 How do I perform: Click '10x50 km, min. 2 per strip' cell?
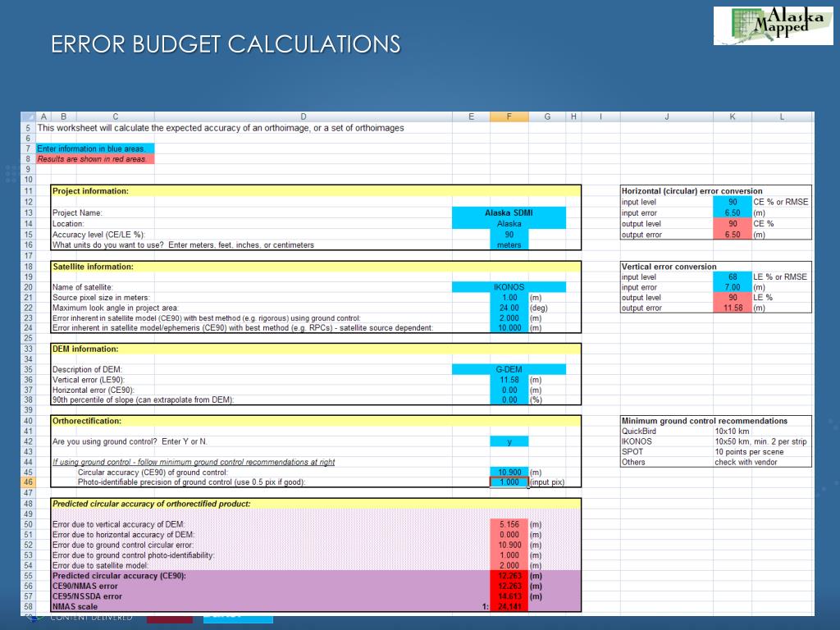pyautogui.click(x=760, y=441)
